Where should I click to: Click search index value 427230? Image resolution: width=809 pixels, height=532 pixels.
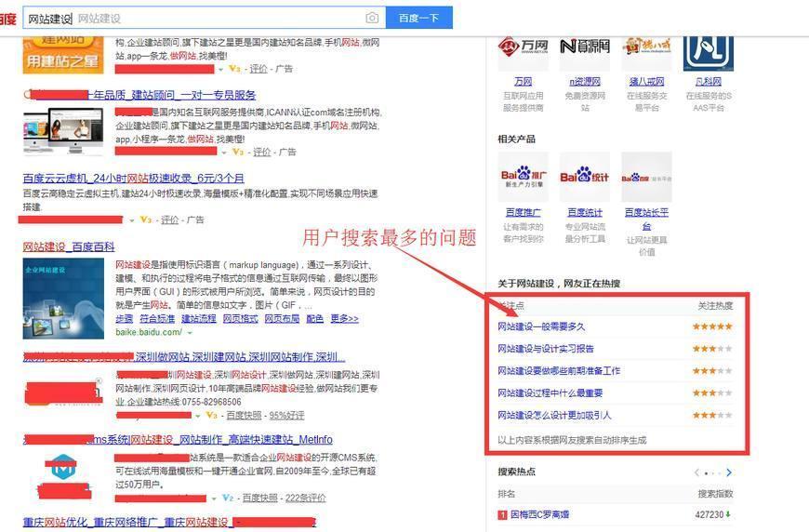(710, 514)
